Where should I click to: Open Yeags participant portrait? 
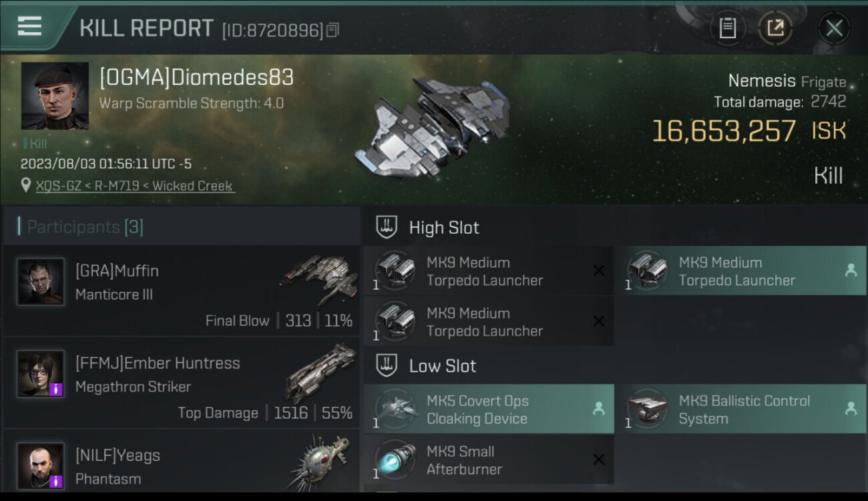pos(41,466)
